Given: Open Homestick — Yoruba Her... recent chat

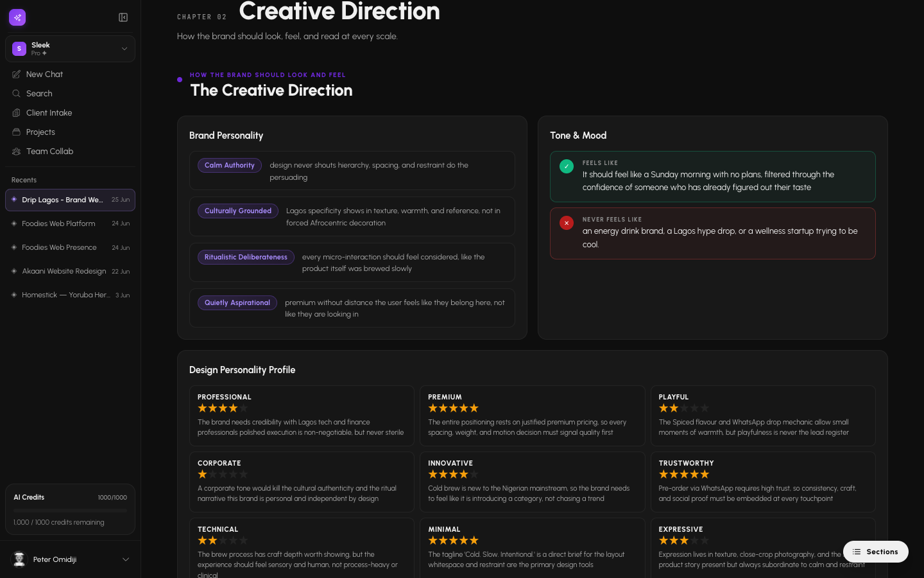Looking at the screenshot, I should tap(71, 295).
